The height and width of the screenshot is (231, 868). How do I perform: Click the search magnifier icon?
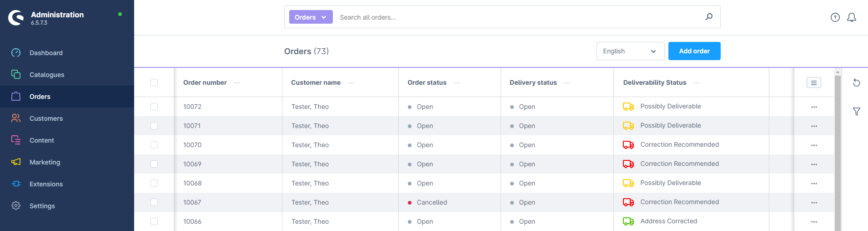(708, 17)
